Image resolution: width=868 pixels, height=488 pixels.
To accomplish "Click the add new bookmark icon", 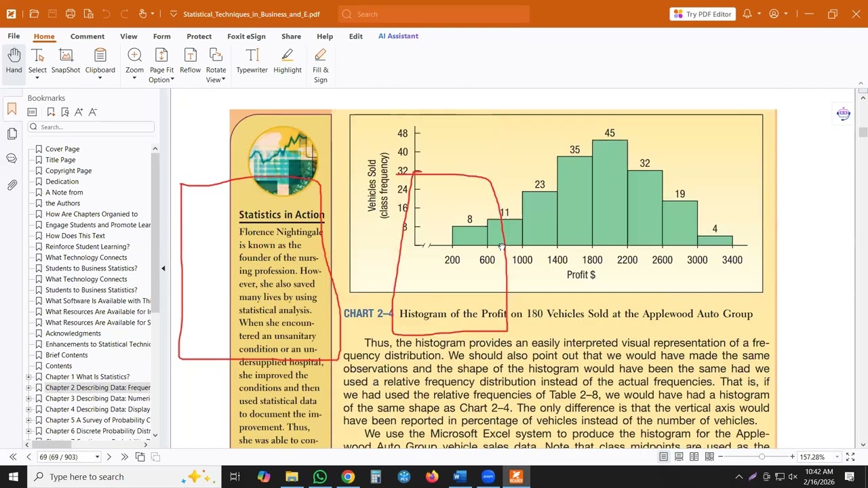I will [x=51, y=112].
